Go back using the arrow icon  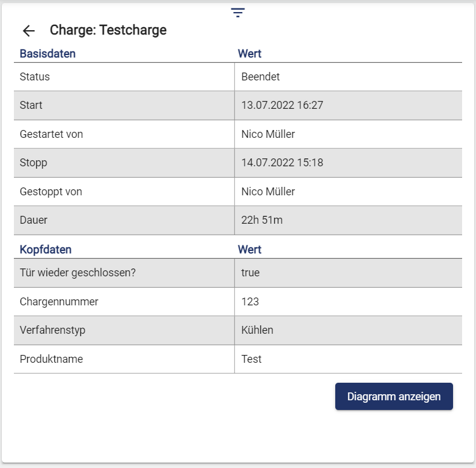(x=28, y=31)
